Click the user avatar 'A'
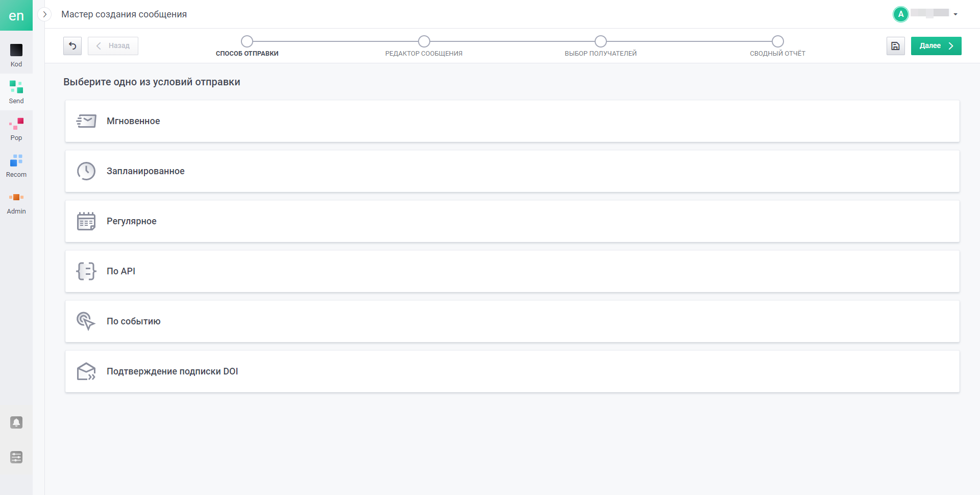This screenshot has width=980, height=495. point(901,14)
